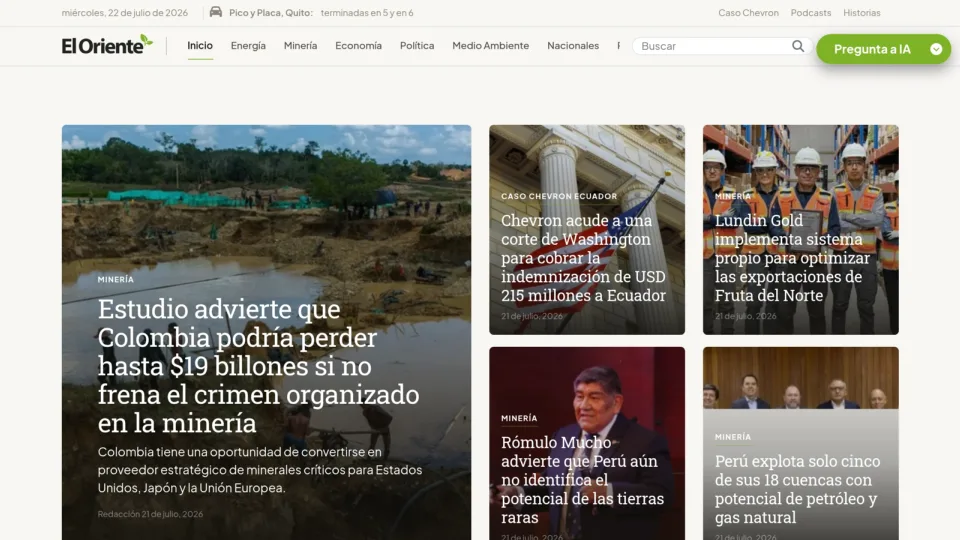The width and height of the screenshot is (960, 540).
Task: Click Pico y Placa, Quito label
Action: click(271, 12)
